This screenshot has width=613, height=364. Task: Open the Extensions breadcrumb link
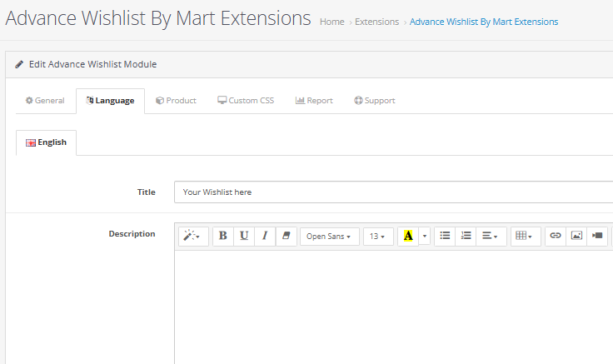[376, 22]
